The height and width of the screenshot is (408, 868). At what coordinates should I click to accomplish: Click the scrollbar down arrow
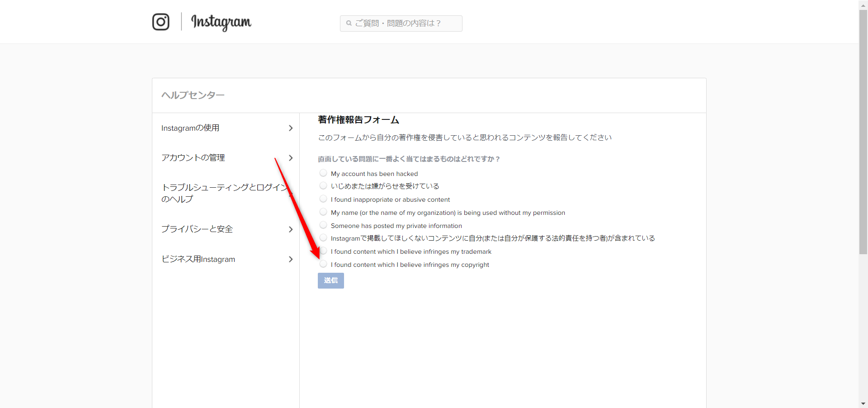(863, 403)
